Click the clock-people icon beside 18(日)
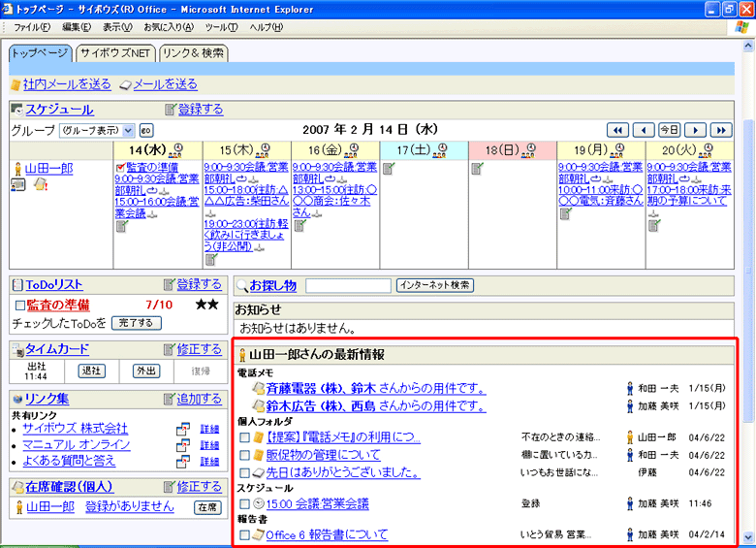This screenshot has width=756, height=548. coord(529,150)
